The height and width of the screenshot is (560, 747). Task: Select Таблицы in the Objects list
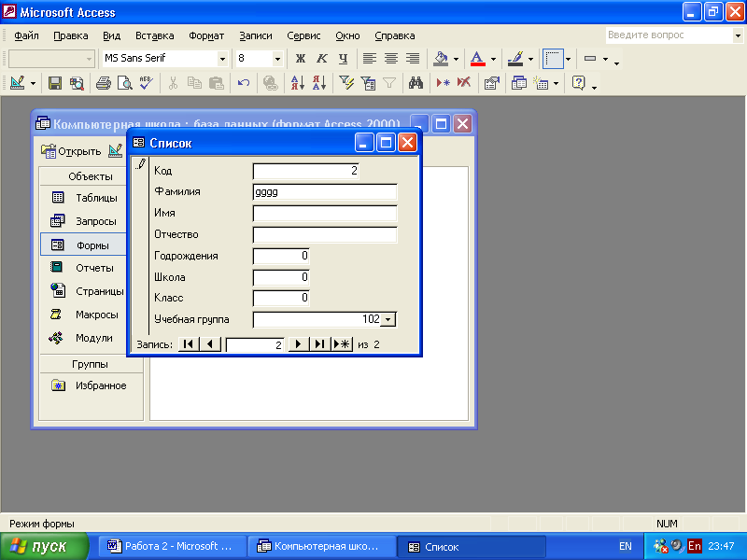84,198
